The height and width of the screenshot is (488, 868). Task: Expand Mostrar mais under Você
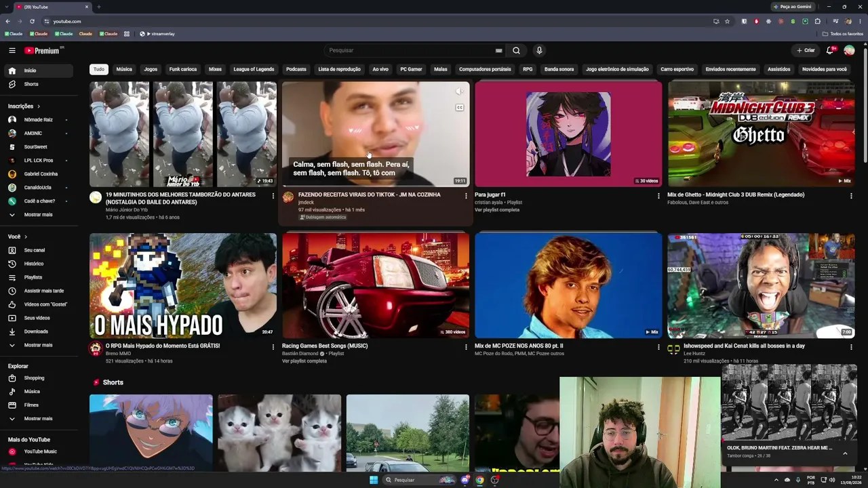39,345
